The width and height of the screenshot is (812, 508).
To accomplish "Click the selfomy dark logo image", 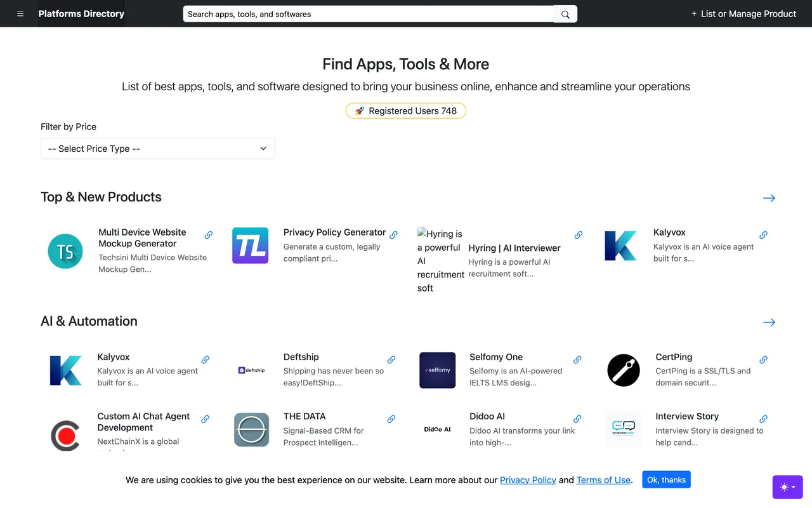I will 438,370.
